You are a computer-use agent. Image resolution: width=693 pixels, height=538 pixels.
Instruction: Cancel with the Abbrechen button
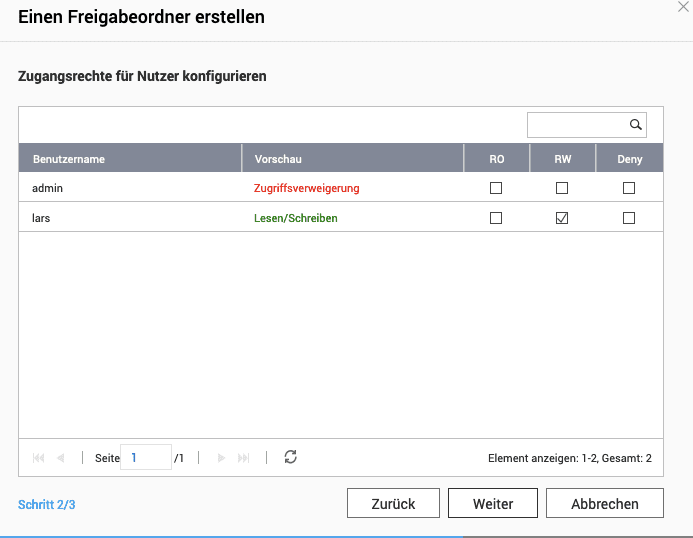click(604, 504)
